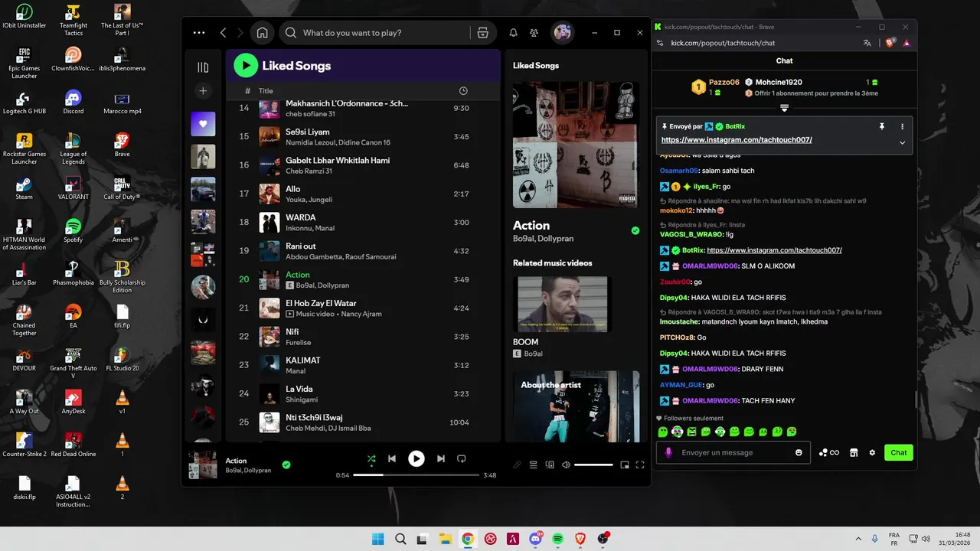Screen dimensions: 980x551
Task: Toggle liked checkmark in bottom player bar
Action: click(x=286, y=465)
